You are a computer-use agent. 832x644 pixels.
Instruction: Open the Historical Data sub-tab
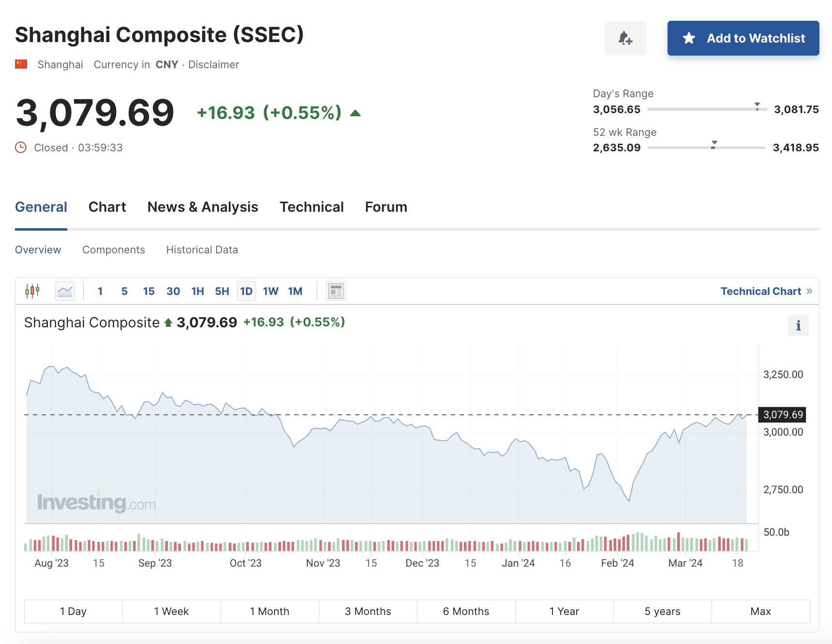coord(202,250)
